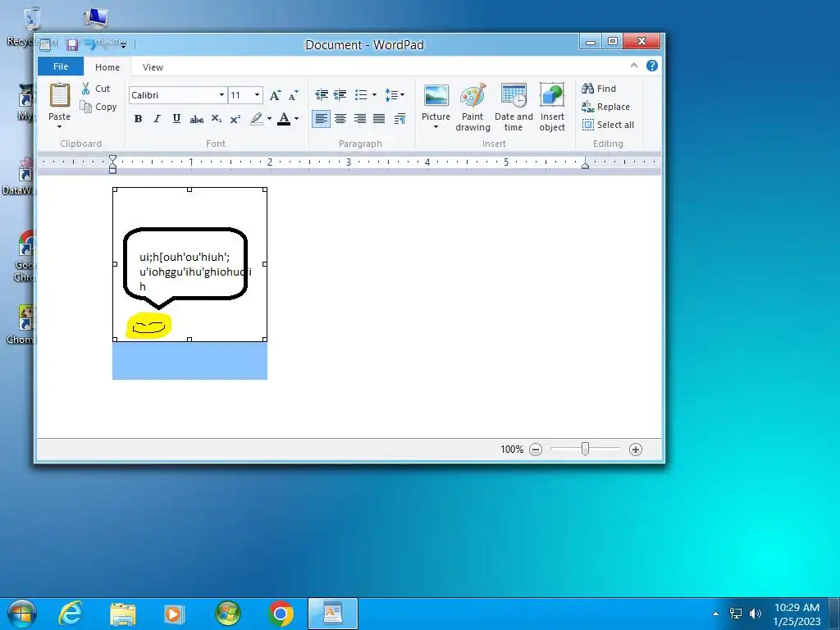Expand the Paste options arrow
Viewport: 840px width, 630px height.
click(59, 127)
